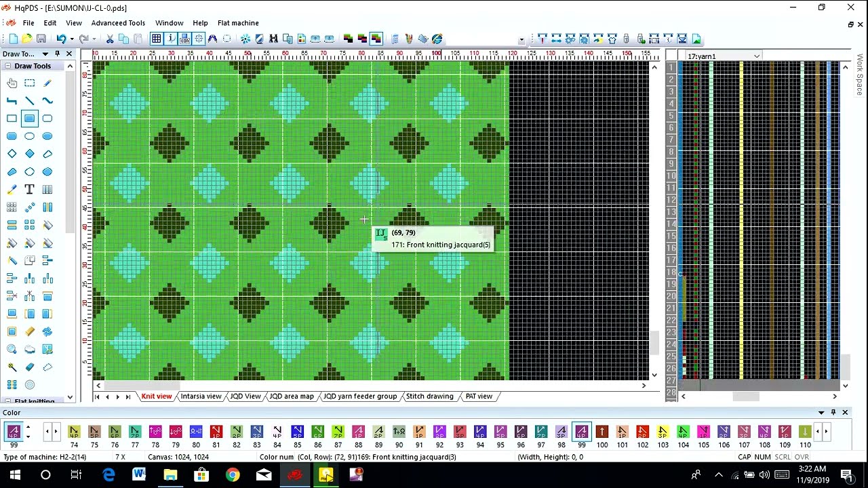Viewport: 868px width, 488px height.
Task: Select the filled rectangle tool
Action: (x=29, y=119)
